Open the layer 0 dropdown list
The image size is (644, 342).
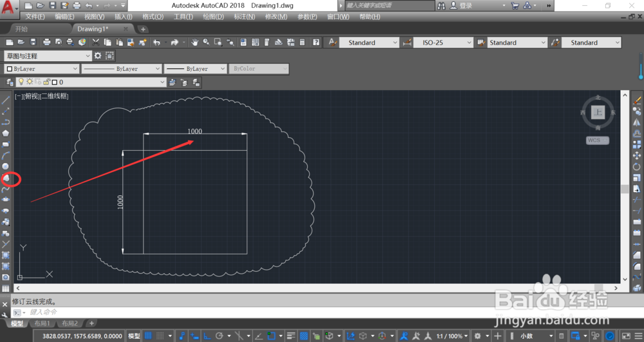coord(91,82)
